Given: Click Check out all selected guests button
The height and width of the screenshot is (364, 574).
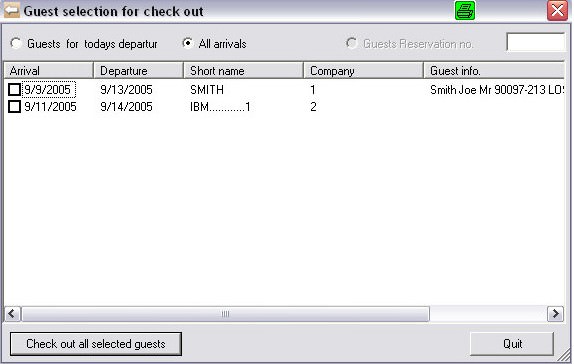Looking at the screenshot, I should [96, 344].
